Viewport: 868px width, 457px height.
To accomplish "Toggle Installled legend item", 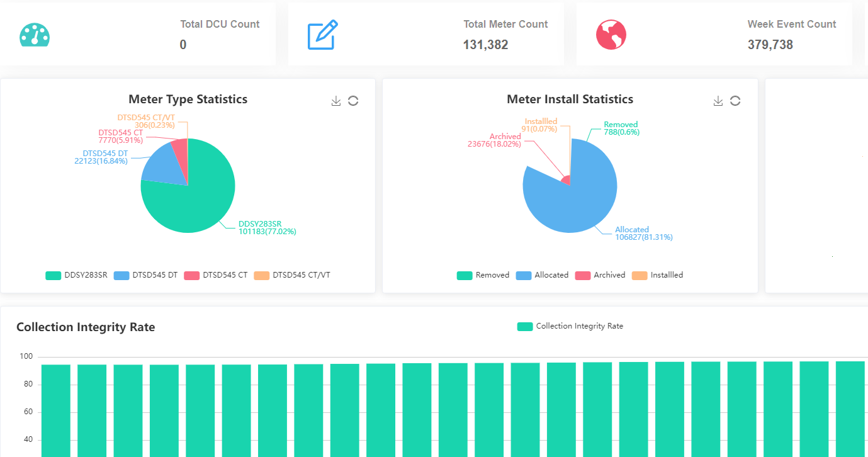I will pos(658,275).
